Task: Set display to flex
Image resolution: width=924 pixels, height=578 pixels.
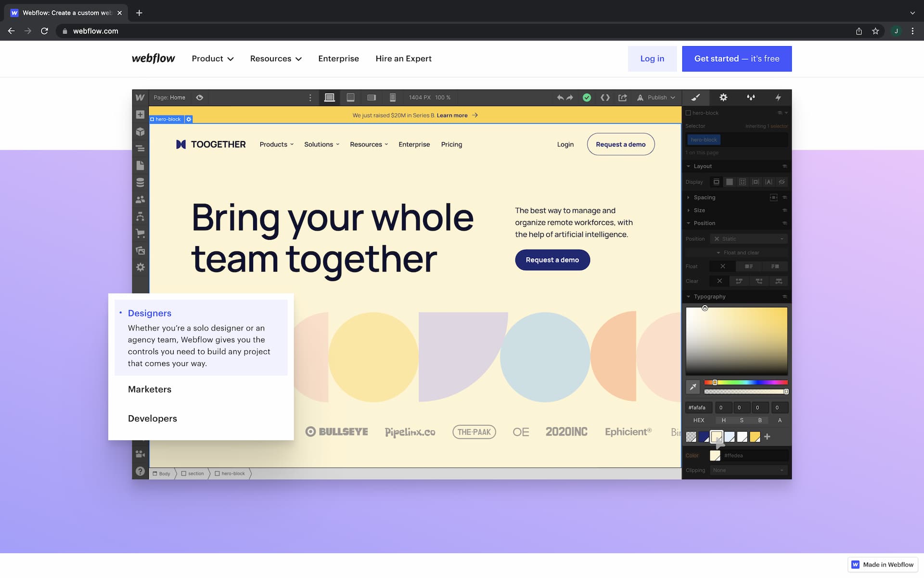Action: [730, 182]
